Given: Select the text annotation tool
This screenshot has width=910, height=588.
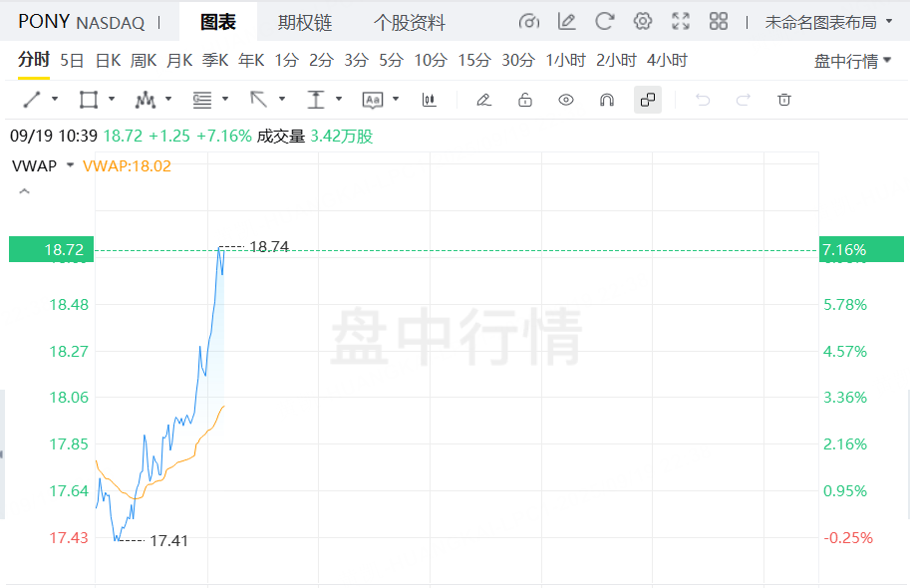Looking at the screenshot, I should click(373, 100).
